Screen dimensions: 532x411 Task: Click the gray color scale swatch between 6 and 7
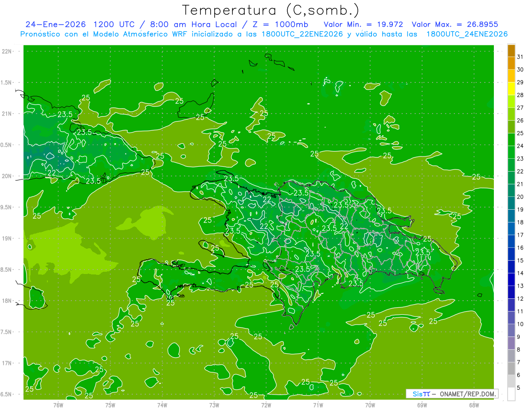pyautogui.click(x=511, y=368)
